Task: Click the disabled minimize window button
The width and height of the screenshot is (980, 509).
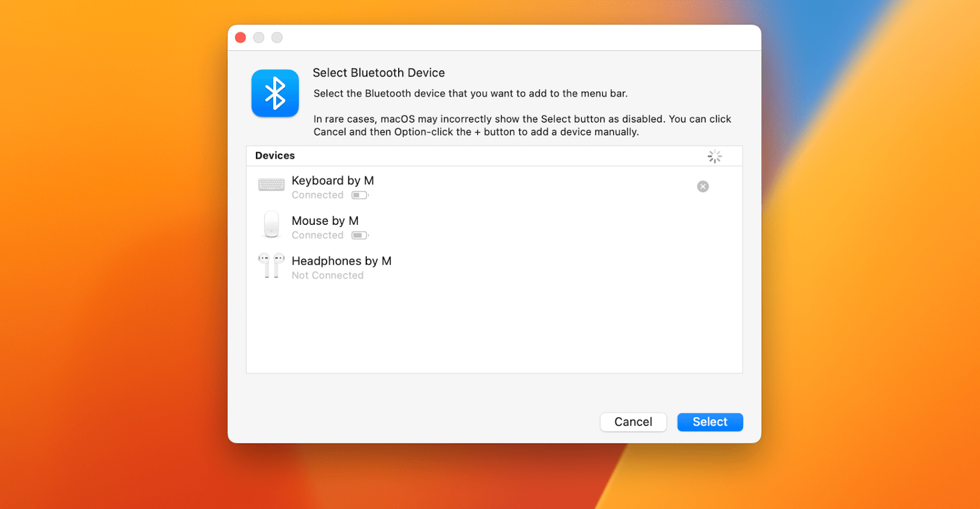Action: [259, 38]
